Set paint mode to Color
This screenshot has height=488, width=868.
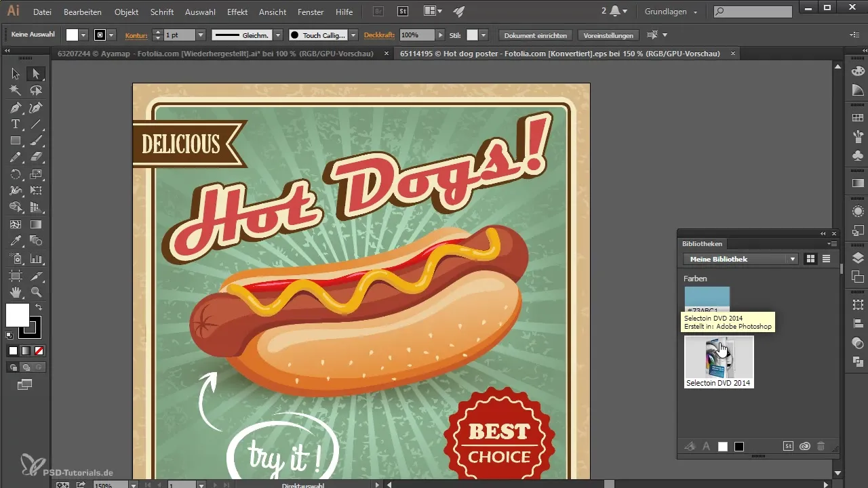point(13,350)
